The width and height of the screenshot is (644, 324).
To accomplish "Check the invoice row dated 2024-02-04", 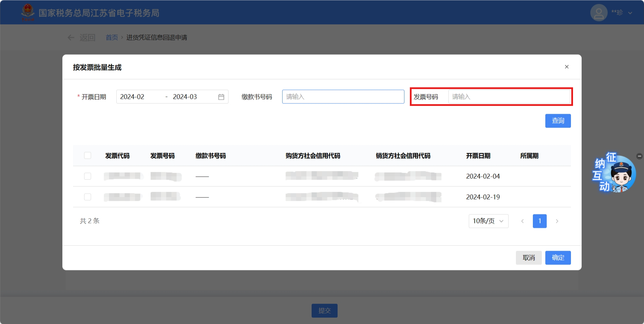I will pyautogui.click(x=88, y=176).
